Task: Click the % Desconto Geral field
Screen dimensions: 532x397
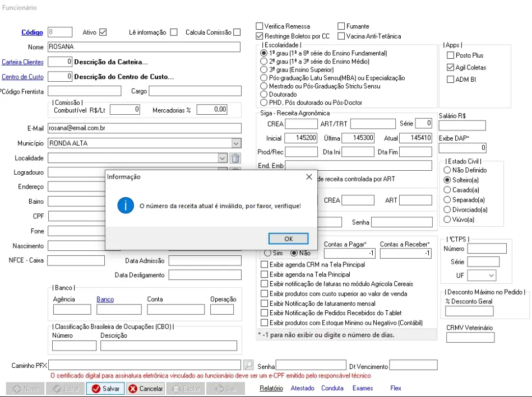Action: pyautogui.click(x=469, y=311)
